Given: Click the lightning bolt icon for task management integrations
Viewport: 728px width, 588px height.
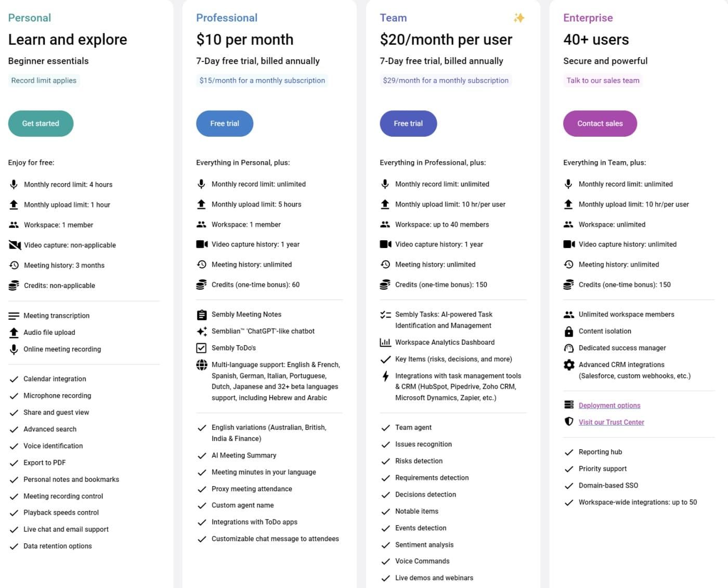Looking at the screenshot, I should 385,376.
